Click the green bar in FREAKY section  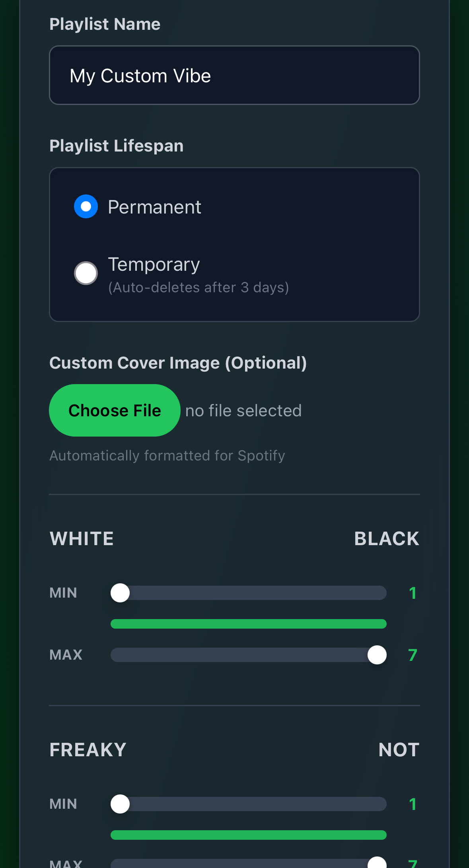coord(248,835)
